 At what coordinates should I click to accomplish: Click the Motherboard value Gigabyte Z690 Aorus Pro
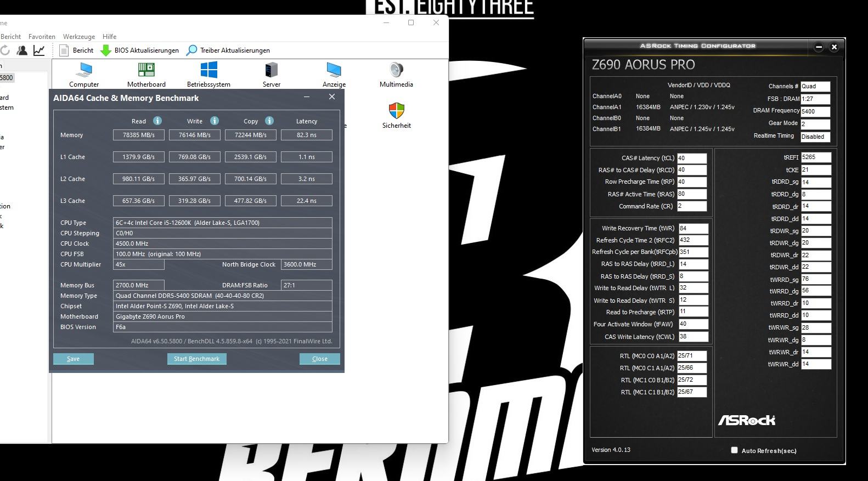coord(222,316)
